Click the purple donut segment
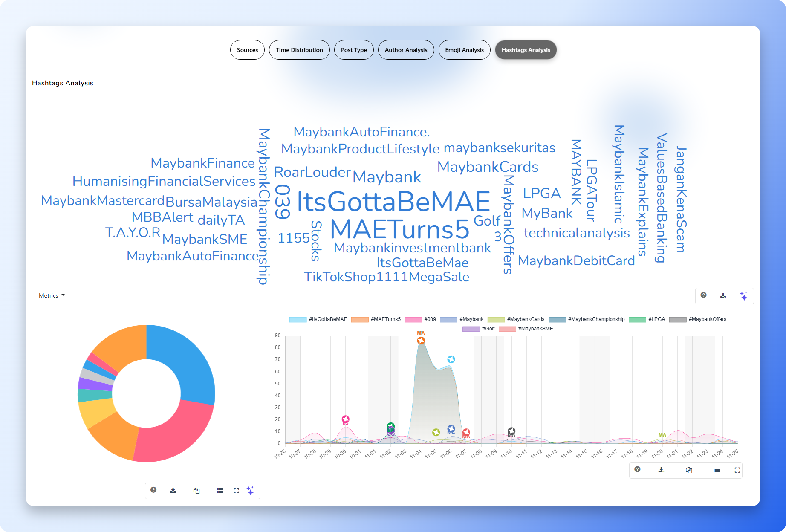The height and width of the screenshot is (532, 786). (95, 384)
